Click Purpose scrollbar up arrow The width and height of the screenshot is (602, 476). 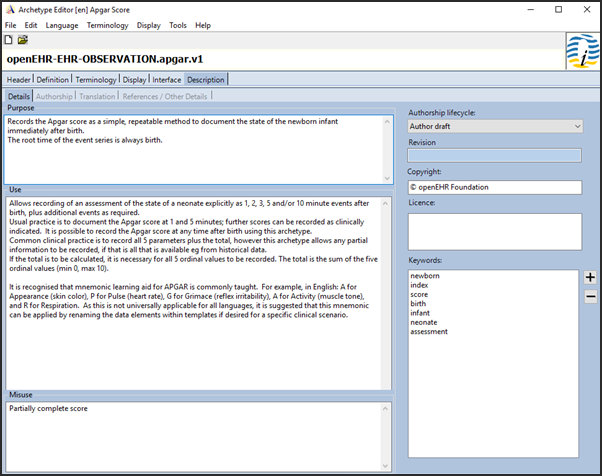click(x=387, y=121)
